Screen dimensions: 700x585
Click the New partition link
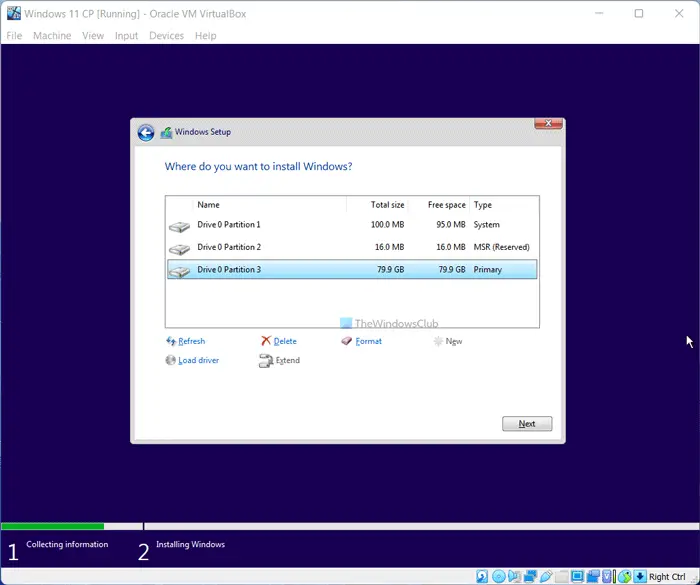coord(454,342)
